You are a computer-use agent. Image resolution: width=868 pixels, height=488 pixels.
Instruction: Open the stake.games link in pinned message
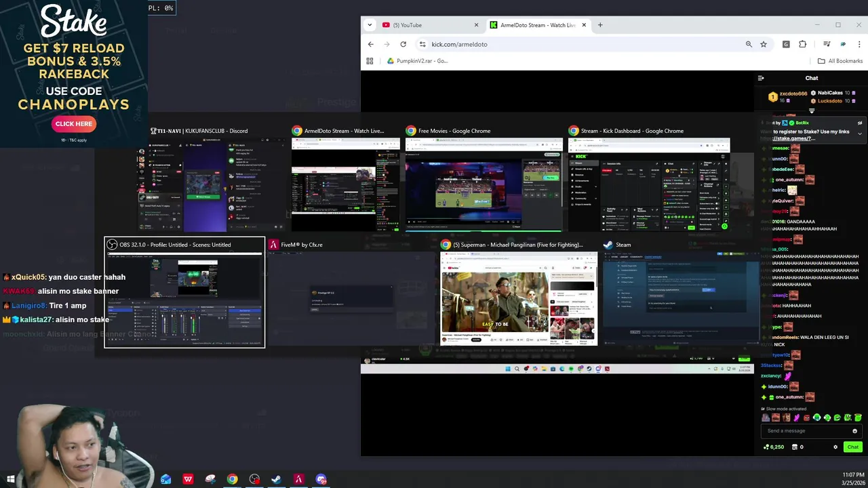click(787, 138)
